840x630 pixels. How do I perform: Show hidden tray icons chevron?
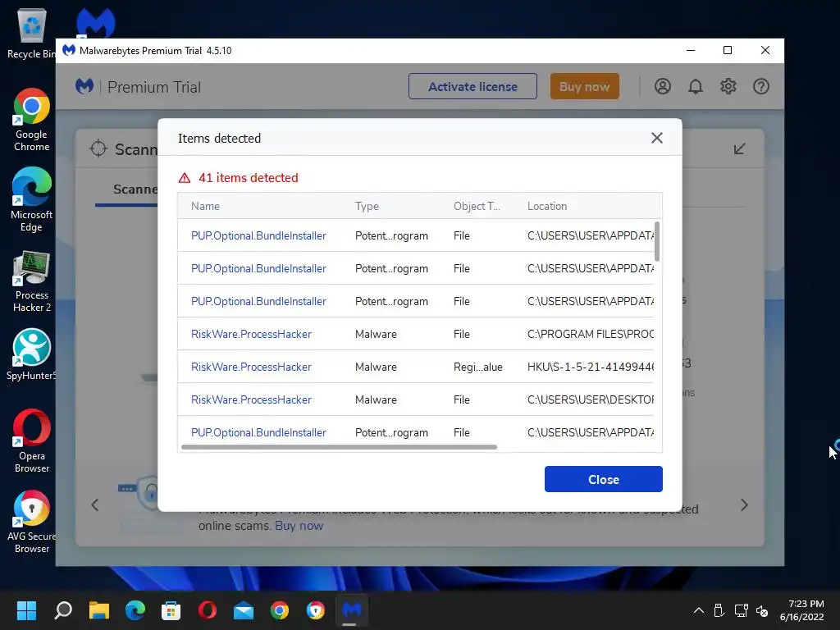[699, 610]
